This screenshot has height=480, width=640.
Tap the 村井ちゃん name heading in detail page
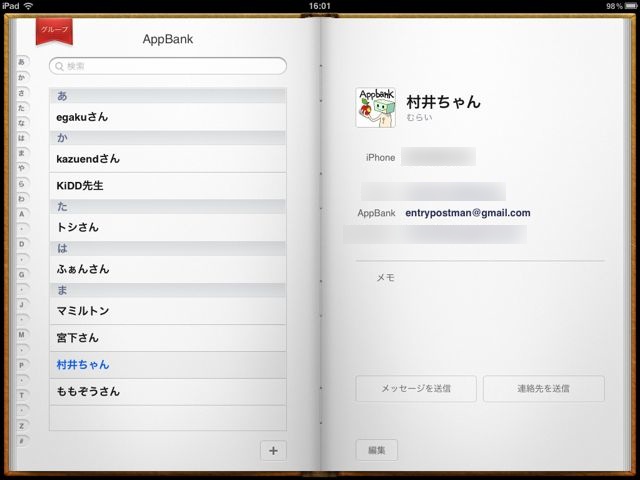(443, 102)
